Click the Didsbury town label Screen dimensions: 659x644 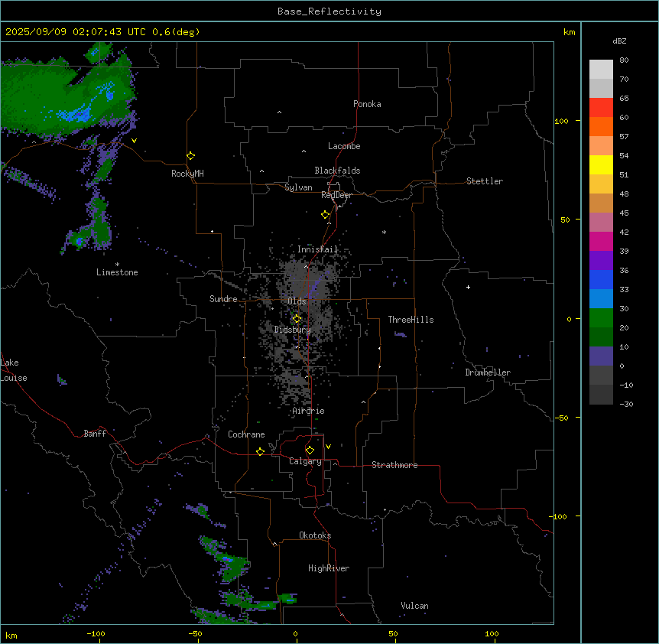click(x=293, y=330)
